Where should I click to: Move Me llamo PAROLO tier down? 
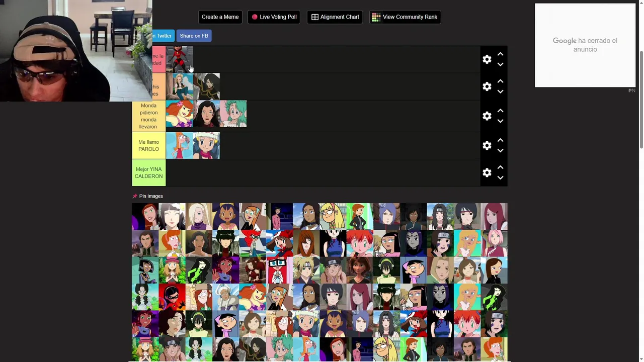(500, 150)
